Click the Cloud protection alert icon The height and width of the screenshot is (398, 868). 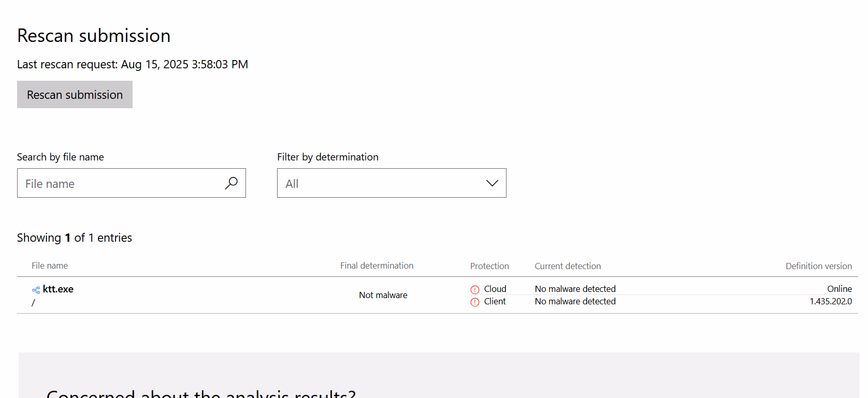(475, 290)
